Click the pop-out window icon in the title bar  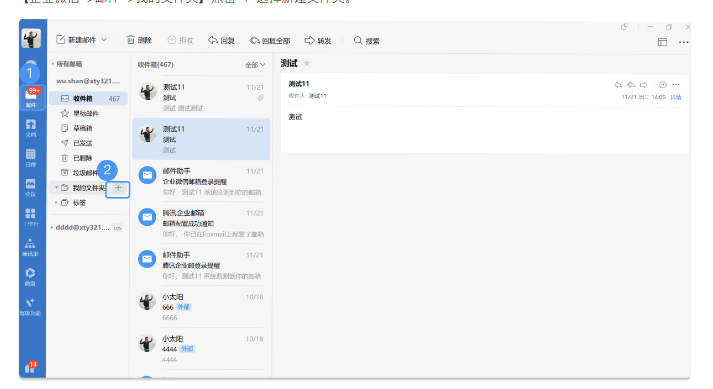pyautogui.click(x=624, y=27)
